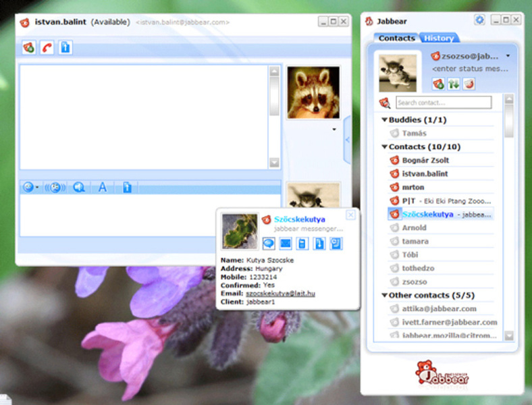Image resolution: width=532 pixels, height=405 pixels.
Task: Open Jabbear settings gear icon
Action: pyautogui.click(x=479, y=20)
